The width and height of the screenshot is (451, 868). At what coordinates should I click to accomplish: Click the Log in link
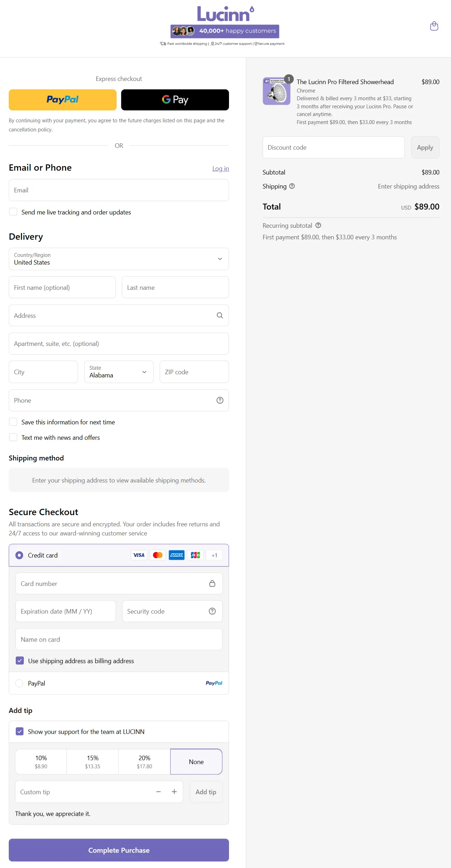coord(221,169)
